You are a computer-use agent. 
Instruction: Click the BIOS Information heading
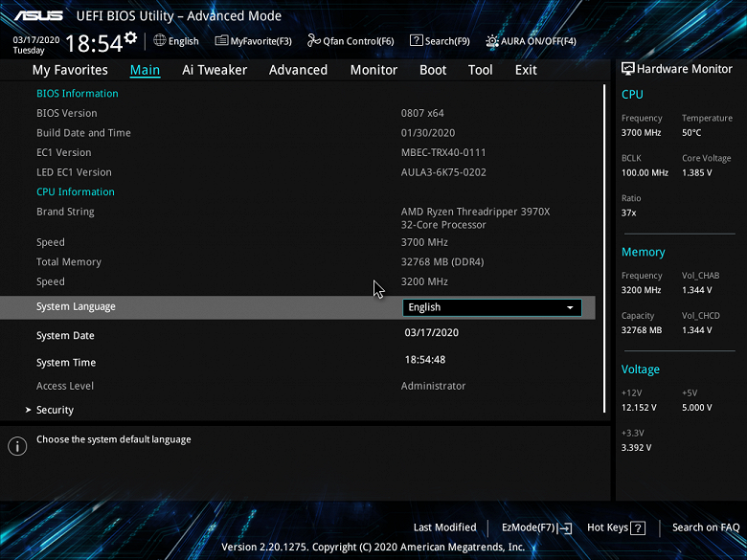pyautogui.click(x=78, y=94)
